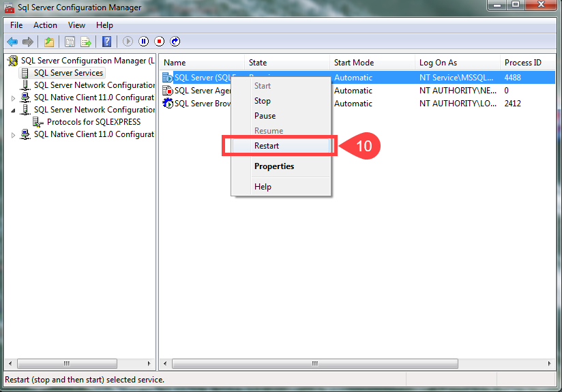Expand last SQL Native Client 11.0 node
The height and width of the screenshot is (392, 562).
(13, 135)
